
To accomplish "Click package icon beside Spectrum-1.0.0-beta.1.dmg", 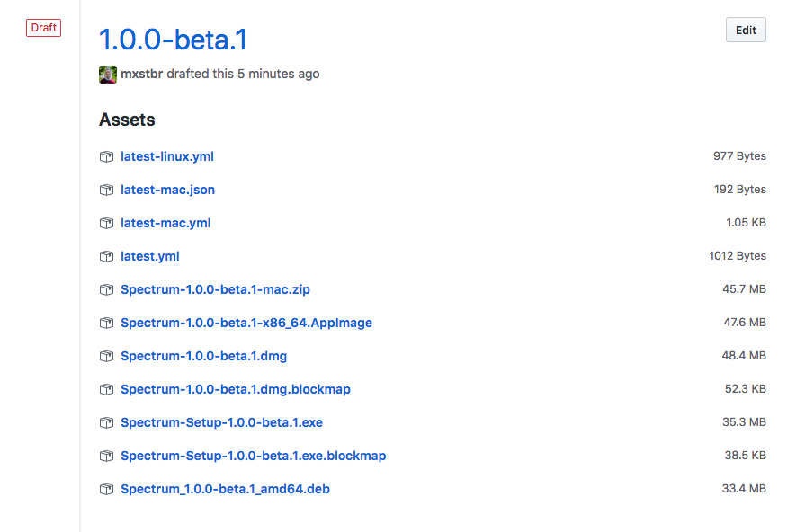I will tap(106, 356).
